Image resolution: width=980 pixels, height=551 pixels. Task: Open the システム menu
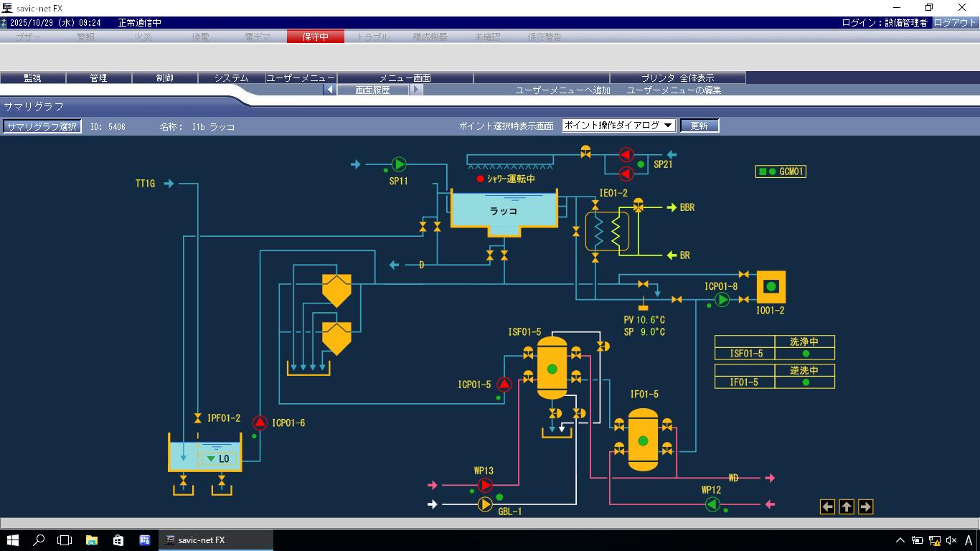coord(231,77)
